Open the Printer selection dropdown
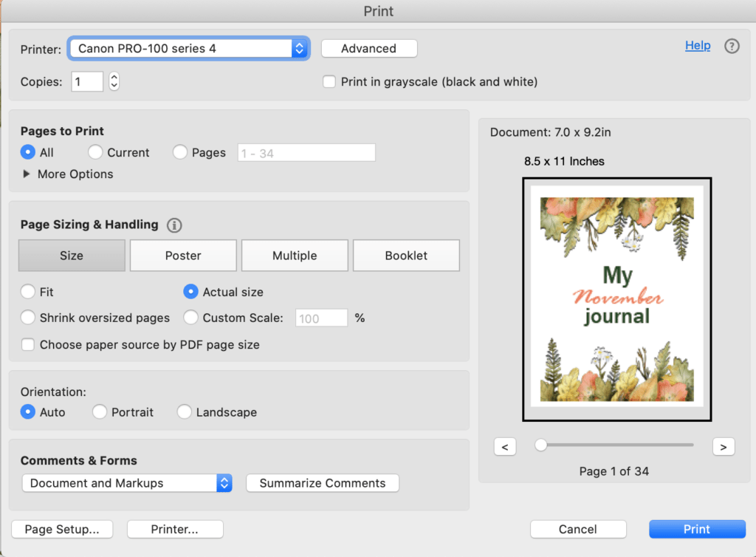 click(188, 48)
